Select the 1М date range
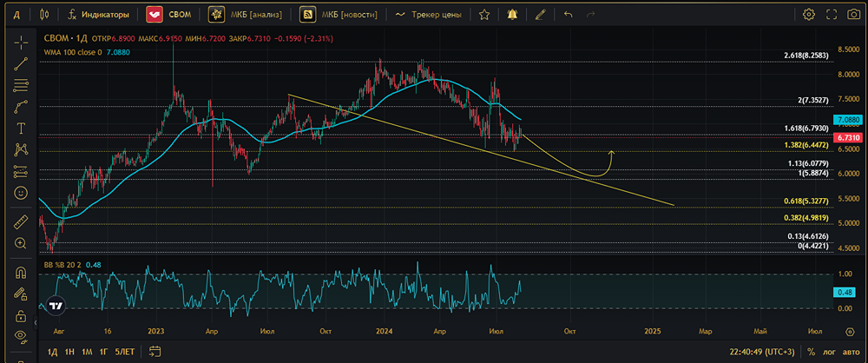Image resolution: width=868 pixels, height=363 pixels. (x=87, y=352)
